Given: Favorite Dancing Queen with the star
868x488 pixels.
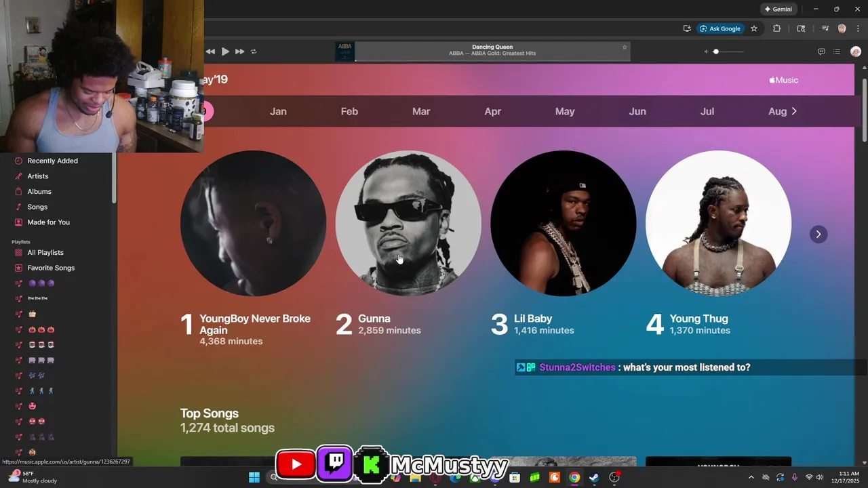Looking at the screenshot, I should point(625,47).
